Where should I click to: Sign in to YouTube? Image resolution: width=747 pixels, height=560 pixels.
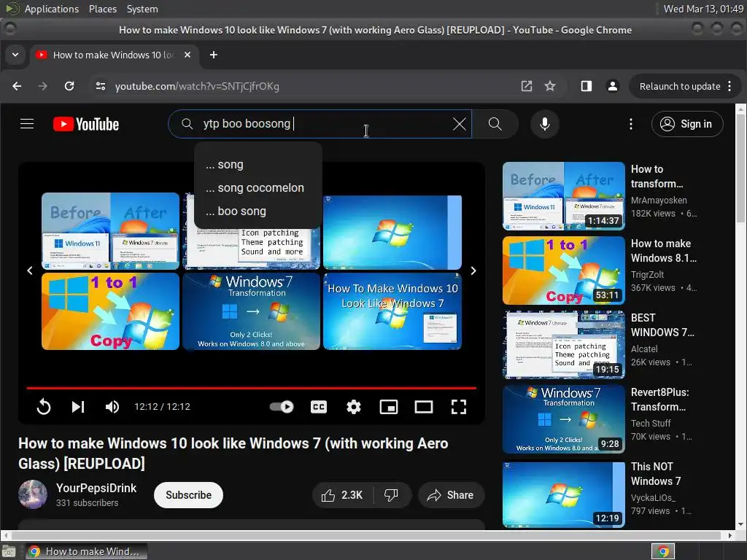click(x=687, y=124)
